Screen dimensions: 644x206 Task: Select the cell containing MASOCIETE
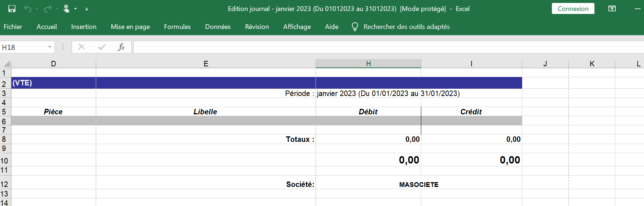[x=418, y=184]
